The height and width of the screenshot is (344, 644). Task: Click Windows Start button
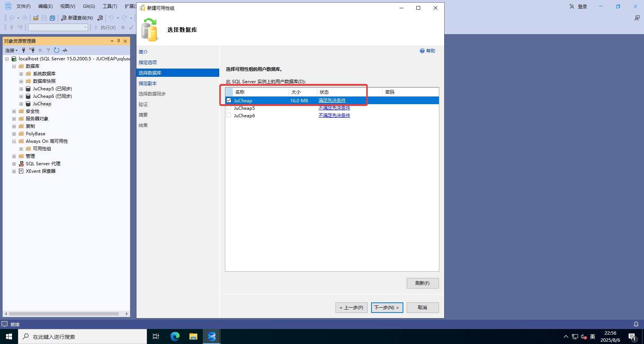click(9, 337)
